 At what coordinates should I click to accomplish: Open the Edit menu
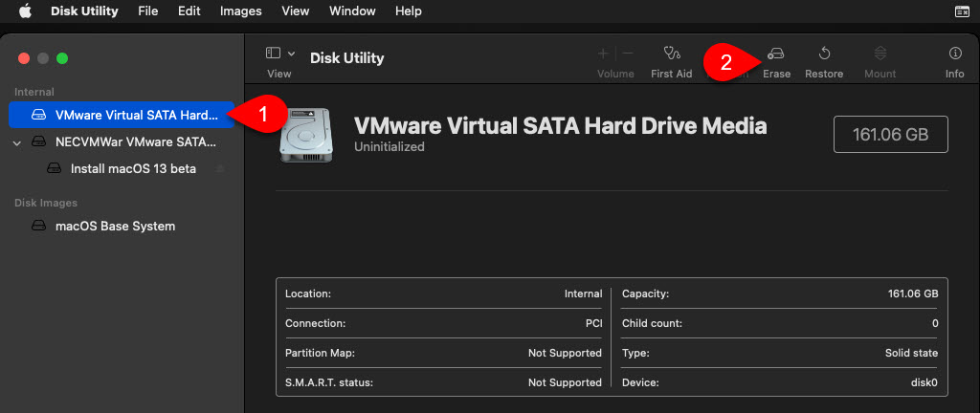[189, 11]
